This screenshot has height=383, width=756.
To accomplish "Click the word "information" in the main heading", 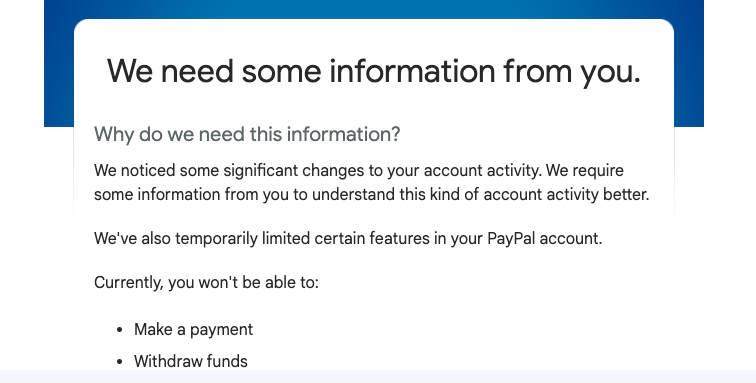I will tap(412, 71).
